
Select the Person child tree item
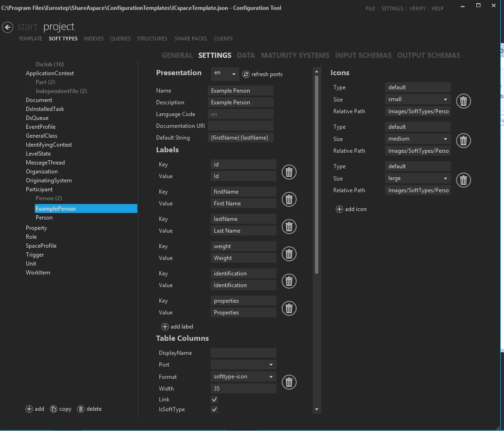tap(44, 218)
